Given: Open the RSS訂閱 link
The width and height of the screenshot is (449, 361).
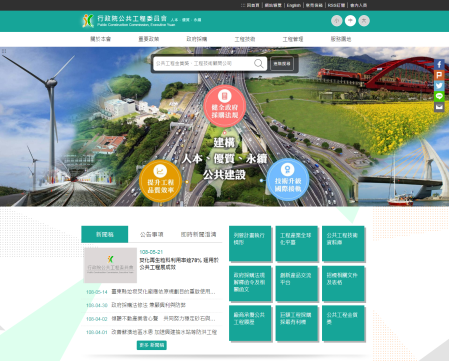Looking at the screenshot, I should 336,5.
